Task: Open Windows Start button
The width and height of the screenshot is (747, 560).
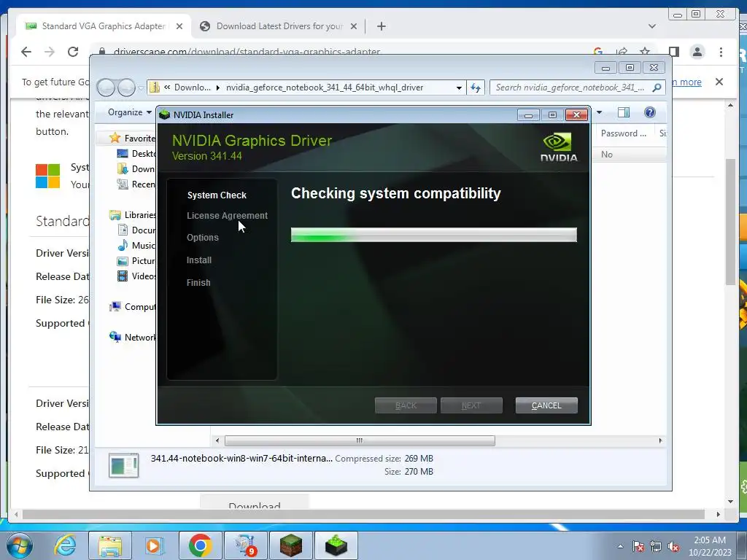Action: pos(20,545)
